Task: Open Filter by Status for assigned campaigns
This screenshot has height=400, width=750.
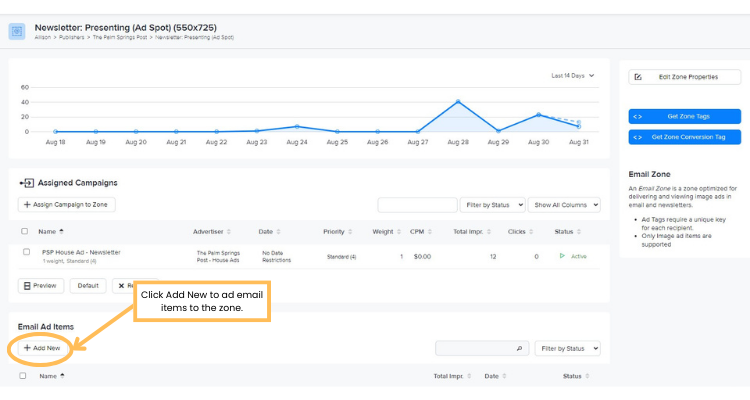Action: click(x=491, y=205)
